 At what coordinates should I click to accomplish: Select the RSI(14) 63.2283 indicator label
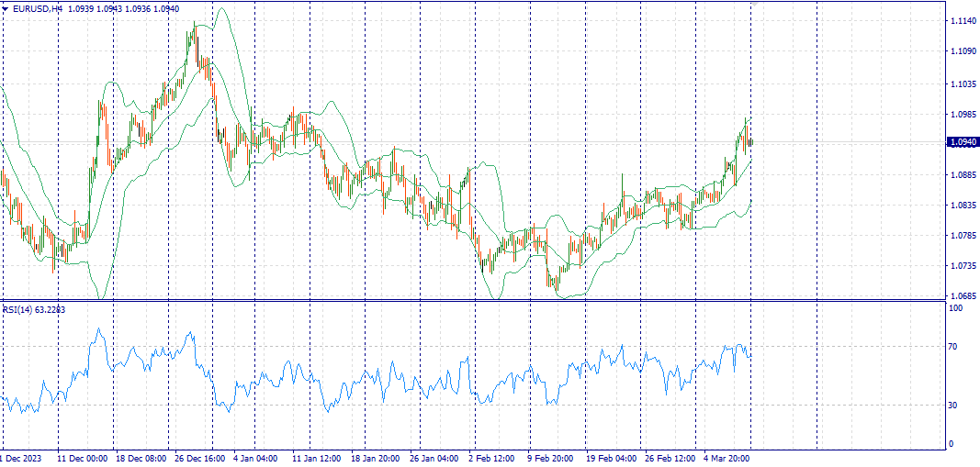pyautogui.click(x=34, y=310)
